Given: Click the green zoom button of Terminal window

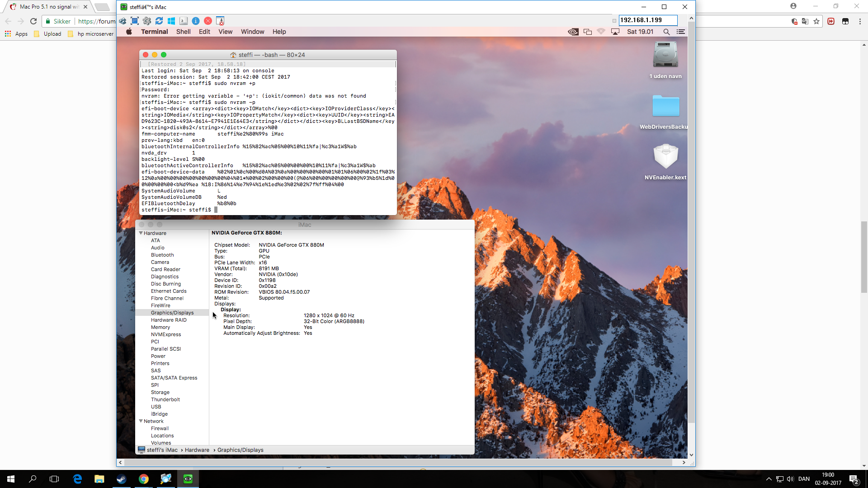Looking at the screenshot, I should click(164, 55).
